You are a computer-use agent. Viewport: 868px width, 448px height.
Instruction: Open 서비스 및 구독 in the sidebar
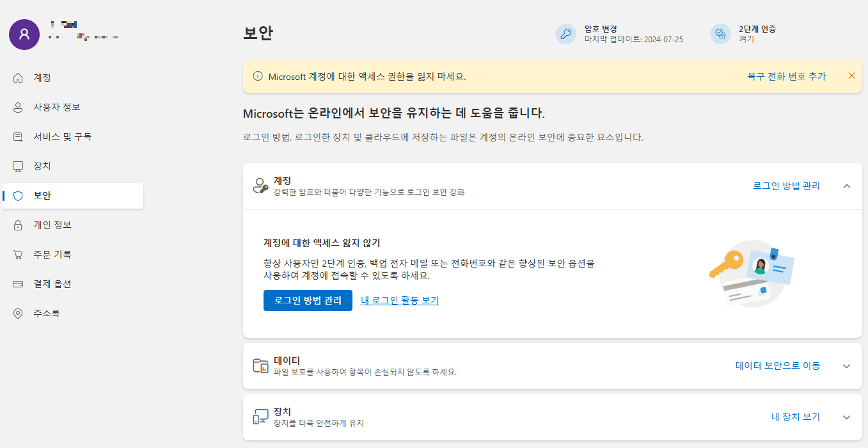[x=73, y=137]
